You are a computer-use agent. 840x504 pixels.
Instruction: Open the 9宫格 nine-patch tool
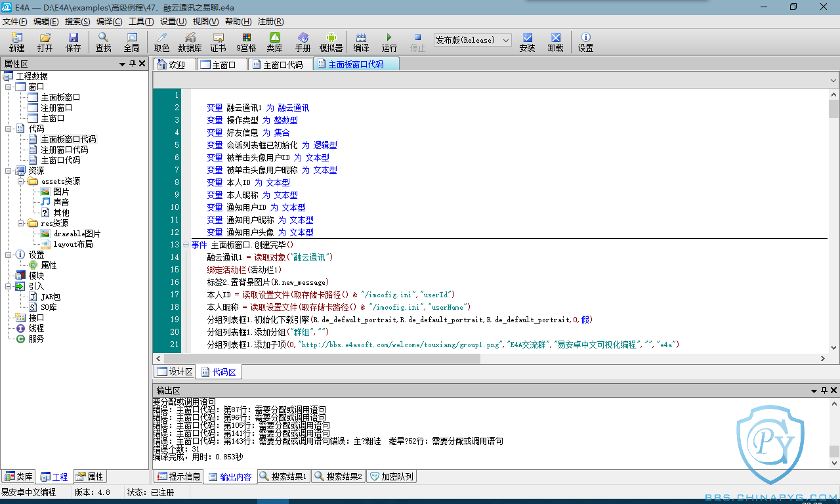(246, 42)
